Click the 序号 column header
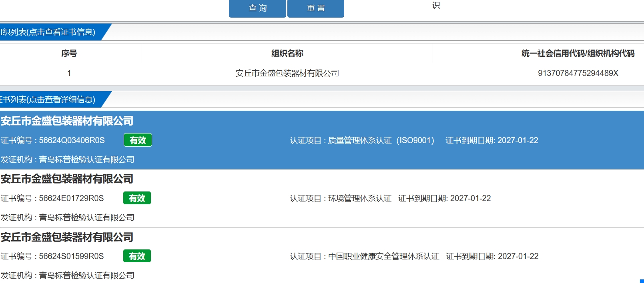Image resolution: width=644 pixels, height=283 pixels. [x=69, y=53]
